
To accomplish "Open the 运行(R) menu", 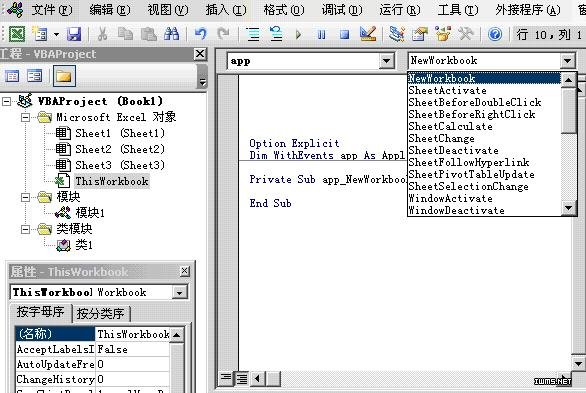I will click(400, 10).
